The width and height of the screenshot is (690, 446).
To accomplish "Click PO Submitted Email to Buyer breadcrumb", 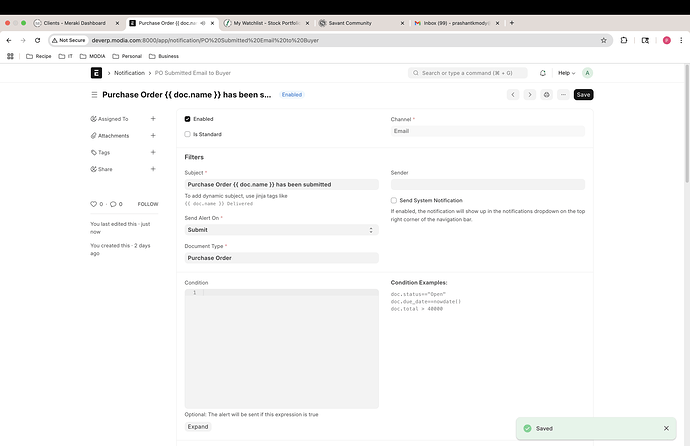I will (193, 73).
